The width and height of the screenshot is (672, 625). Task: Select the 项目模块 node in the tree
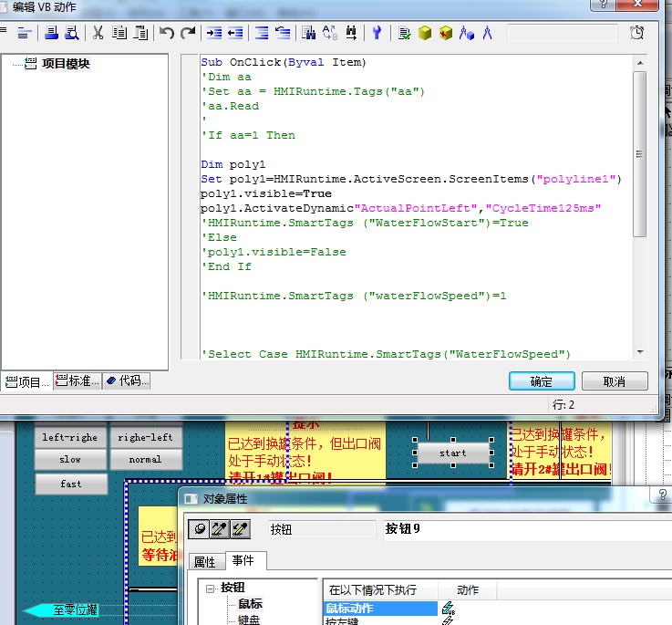66,64
